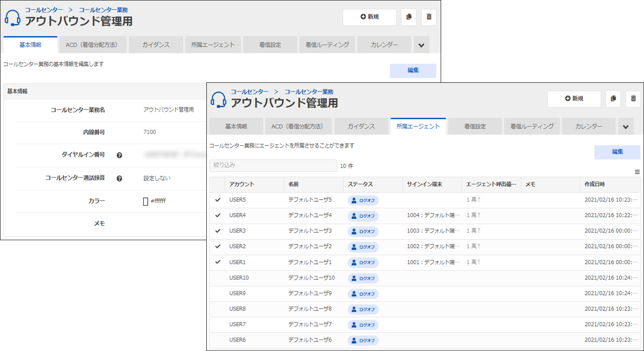Open ACD（着信分配方法）tab in the front window

[x=299, y=126]
